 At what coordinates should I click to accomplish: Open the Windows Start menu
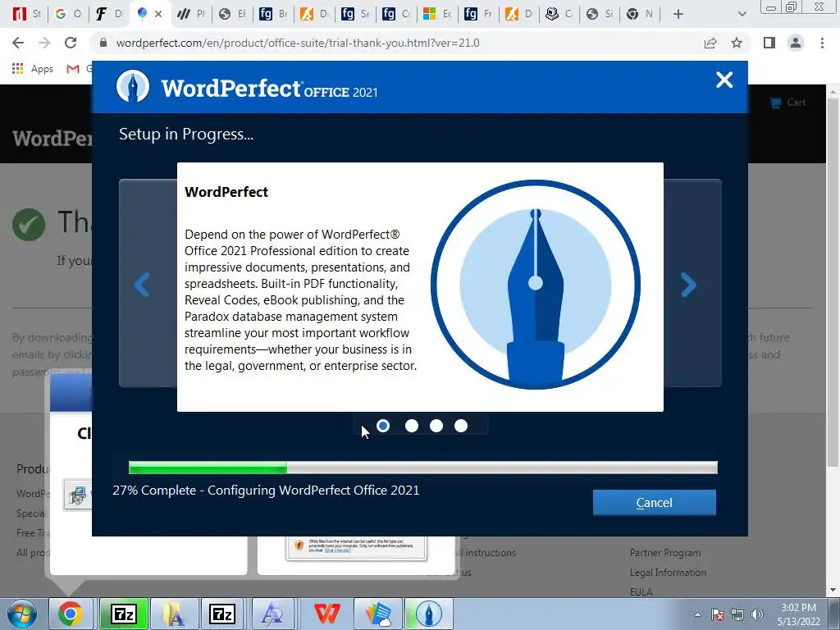click(22, 614)
